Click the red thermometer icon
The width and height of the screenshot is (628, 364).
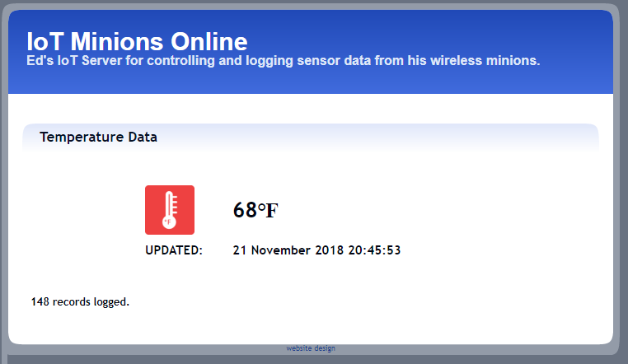click(170, 210)
